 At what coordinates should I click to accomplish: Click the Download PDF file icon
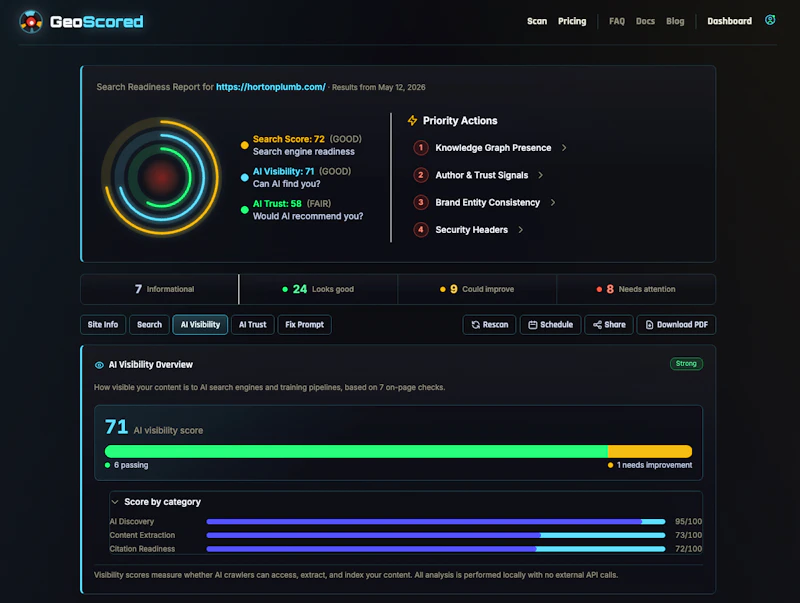click(649, 325)
